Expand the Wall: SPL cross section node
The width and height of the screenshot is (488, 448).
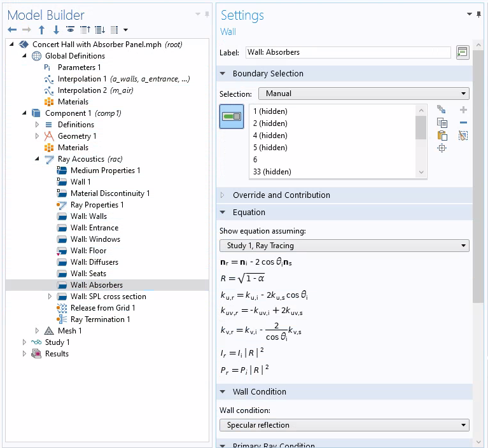pos(50,297)
